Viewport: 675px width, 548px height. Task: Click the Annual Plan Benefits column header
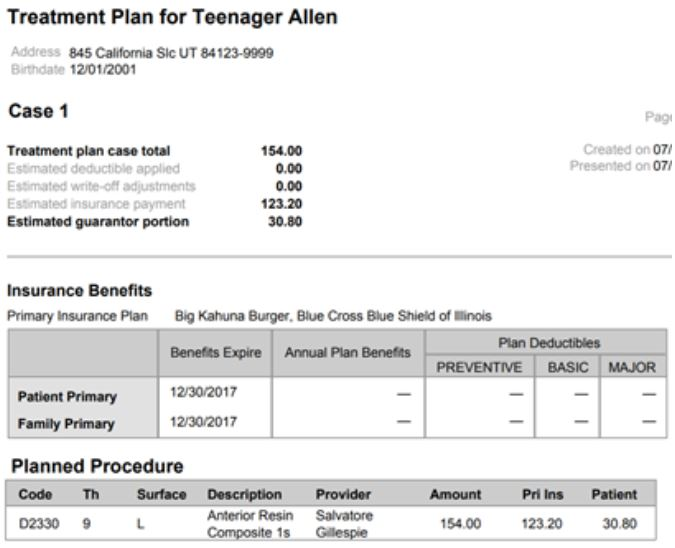pyautogui.click(x=348, y=353)
